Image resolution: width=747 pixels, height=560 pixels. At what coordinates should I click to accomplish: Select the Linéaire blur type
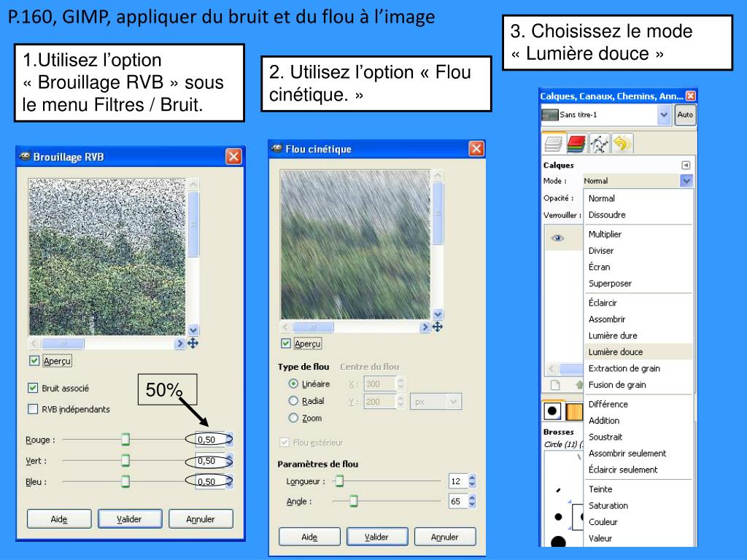tap(293, 384)
